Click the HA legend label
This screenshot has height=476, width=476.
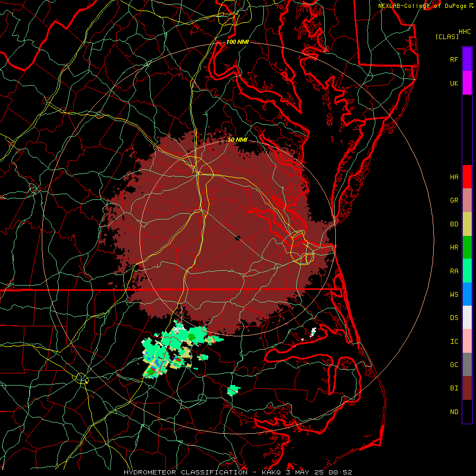point(454,177)
